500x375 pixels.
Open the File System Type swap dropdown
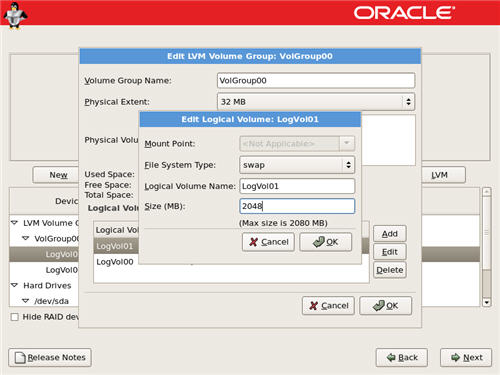[x=297, y=165]
